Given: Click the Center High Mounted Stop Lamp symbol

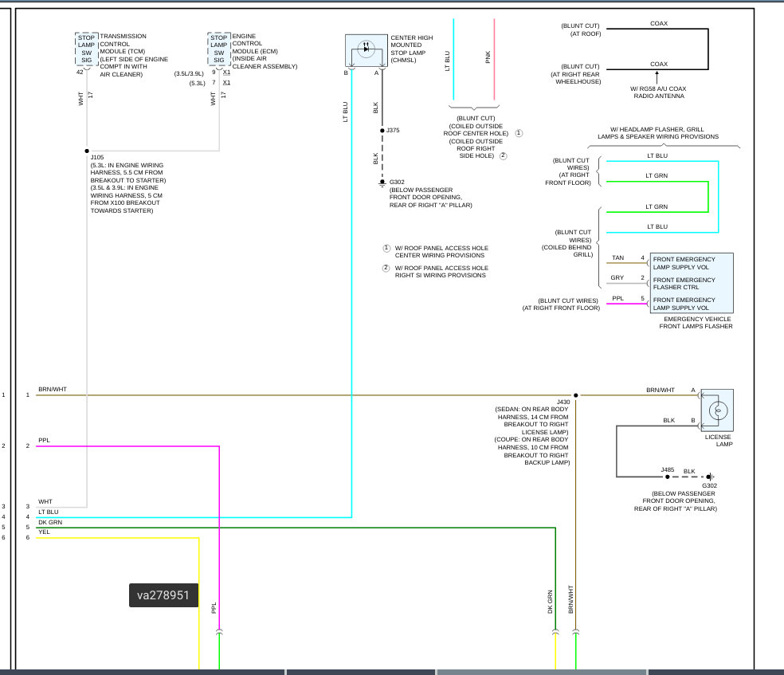Looking at the screenshot, I should click(x=366, y=50).
